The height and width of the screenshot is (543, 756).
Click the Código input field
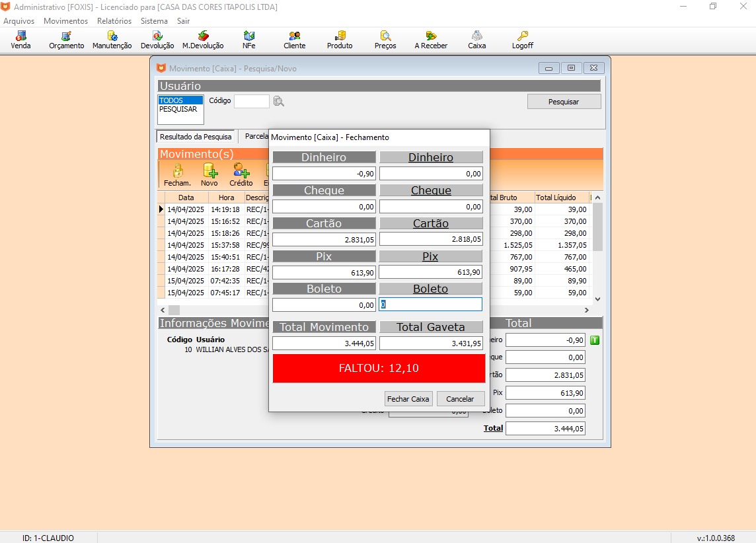click(251, 101)
